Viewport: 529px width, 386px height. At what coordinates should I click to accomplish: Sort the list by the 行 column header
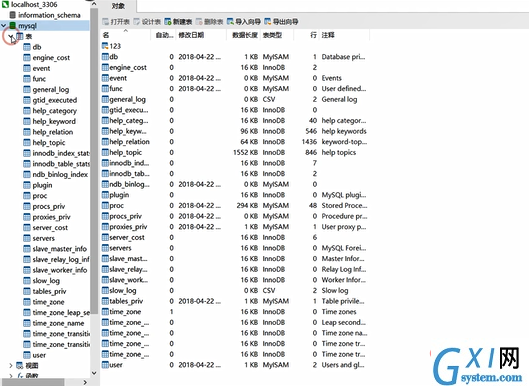pos(306,35)
